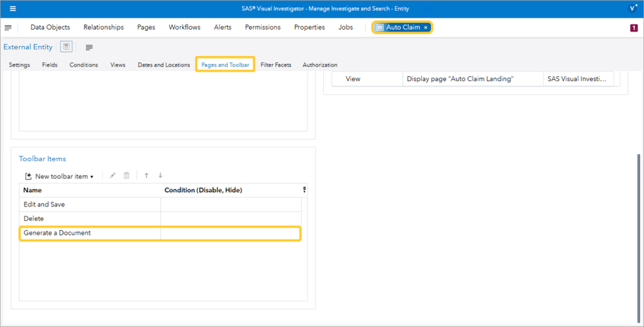Switch to the Settings tab

pos(19,65)
